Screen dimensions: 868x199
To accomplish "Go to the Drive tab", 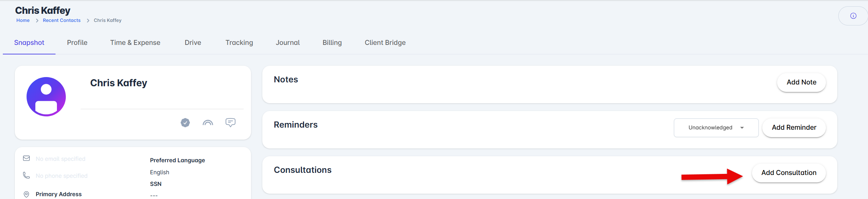I will [x=193, y=43].
